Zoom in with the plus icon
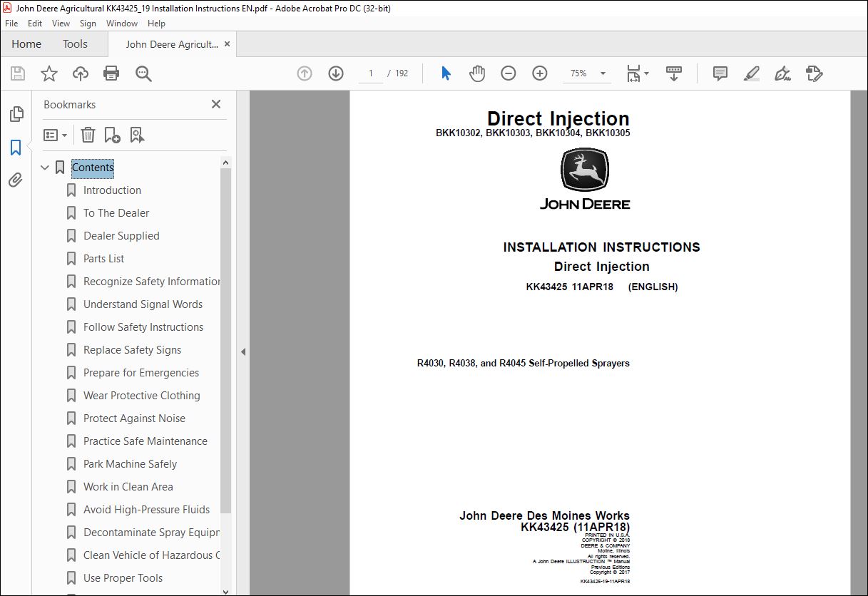 (x=539, y=73)
